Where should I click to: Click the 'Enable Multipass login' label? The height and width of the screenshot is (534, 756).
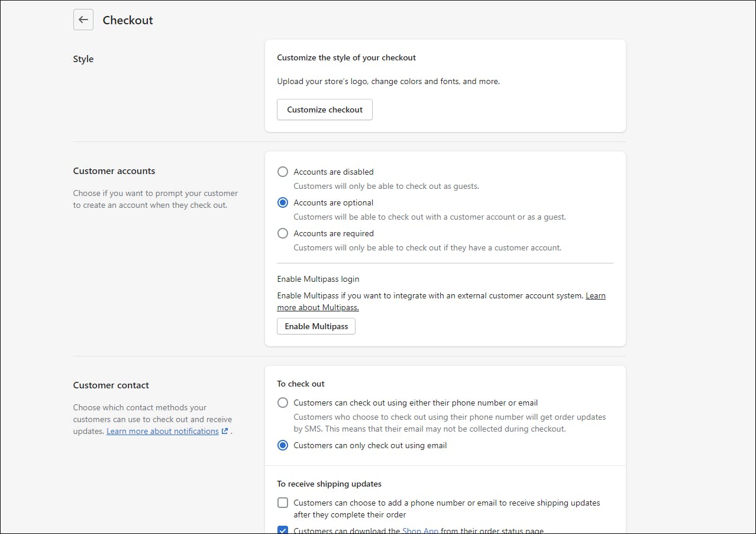click(x=318, y=279)
